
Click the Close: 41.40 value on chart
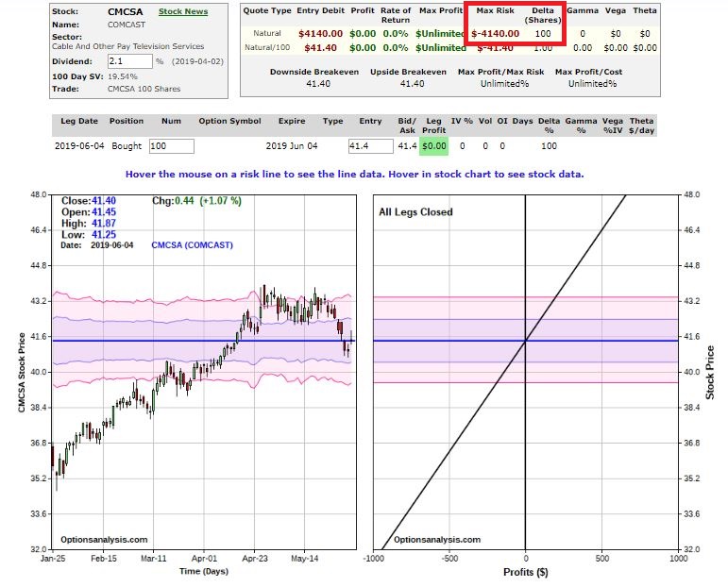click(x=104, y=201)
